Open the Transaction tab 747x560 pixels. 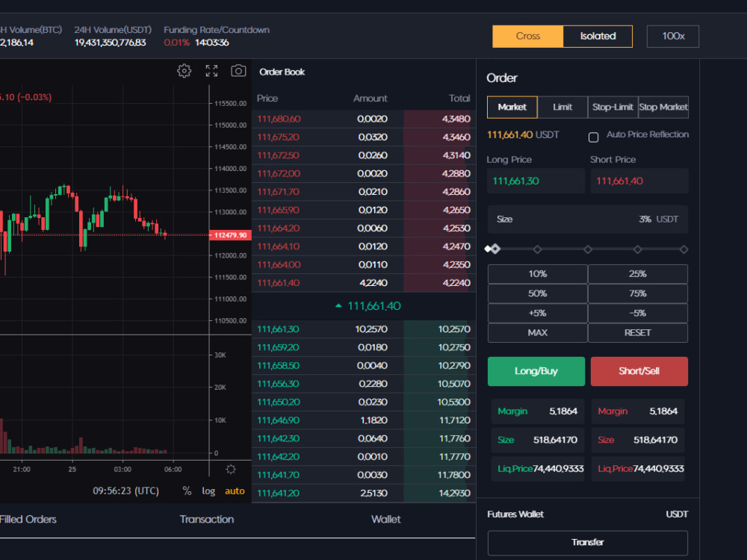tap(207, 520)
